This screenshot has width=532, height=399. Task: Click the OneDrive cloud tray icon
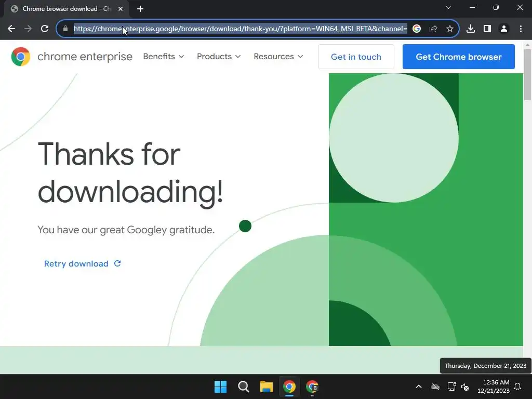pyautogui.click(x=435, y=387)
